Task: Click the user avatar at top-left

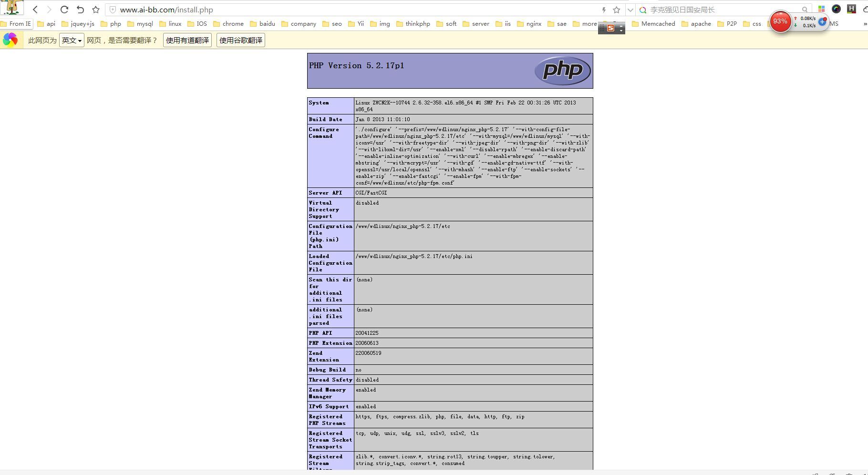Action: 12,8
